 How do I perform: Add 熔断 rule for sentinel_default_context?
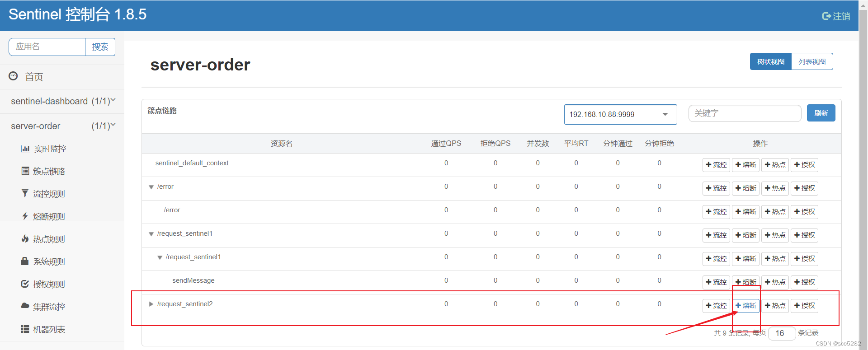(x=745, y=165)
